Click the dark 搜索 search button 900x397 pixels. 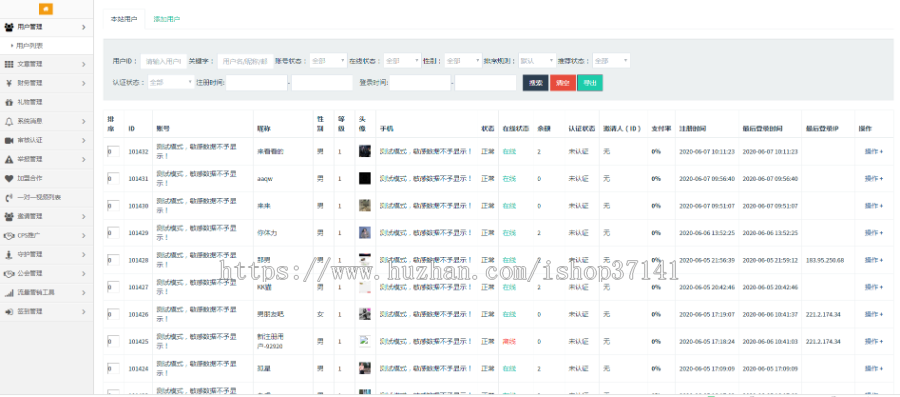click(536, 83)
